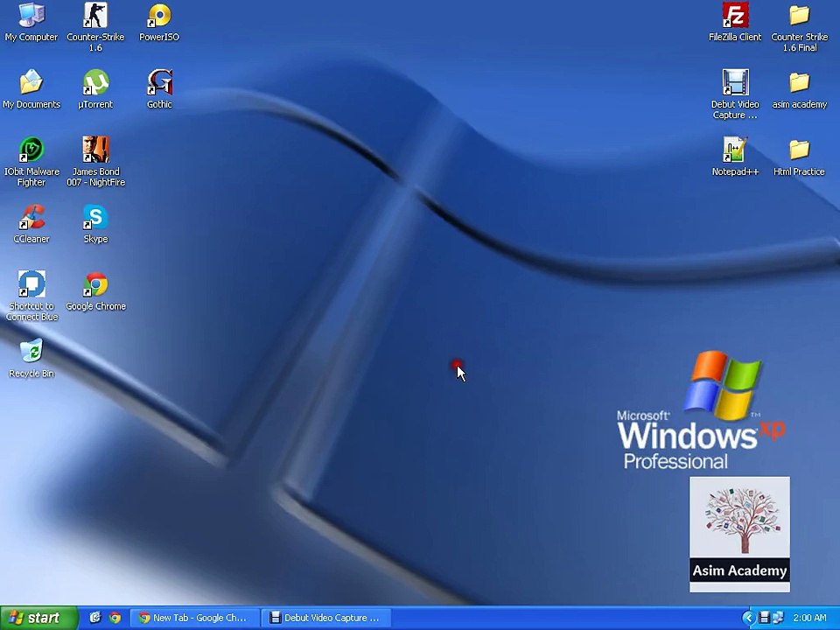The image size is (840, 630).
Task: Switch to New Tab - Google Chrome taskbar button
Action: point(195,618)
